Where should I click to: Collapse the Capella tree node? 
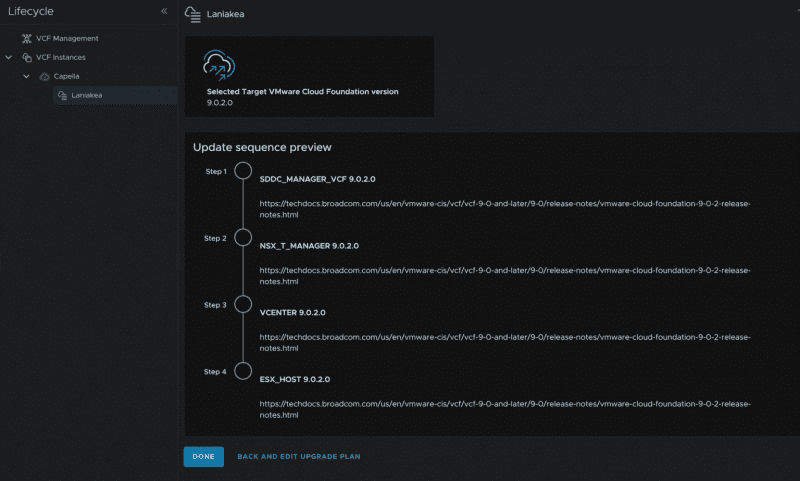click(x=27, y=77)
